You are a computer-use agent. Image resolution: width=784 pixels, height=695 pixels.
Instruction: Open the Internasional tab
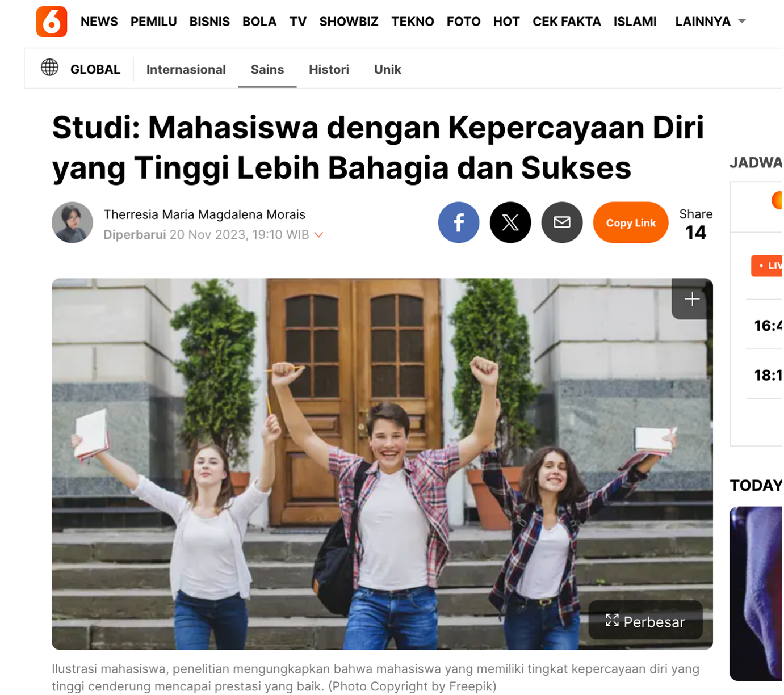[186, 69]
